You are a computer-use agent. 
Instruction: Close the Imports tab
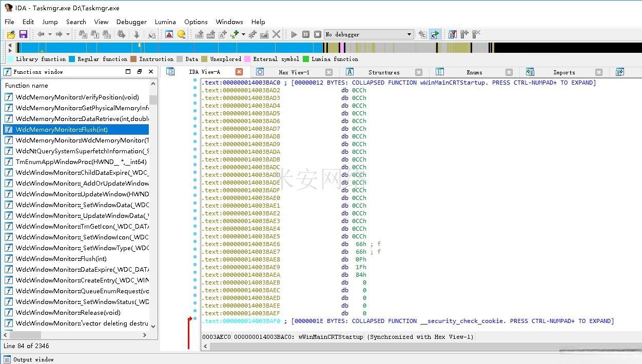(599, 72)
